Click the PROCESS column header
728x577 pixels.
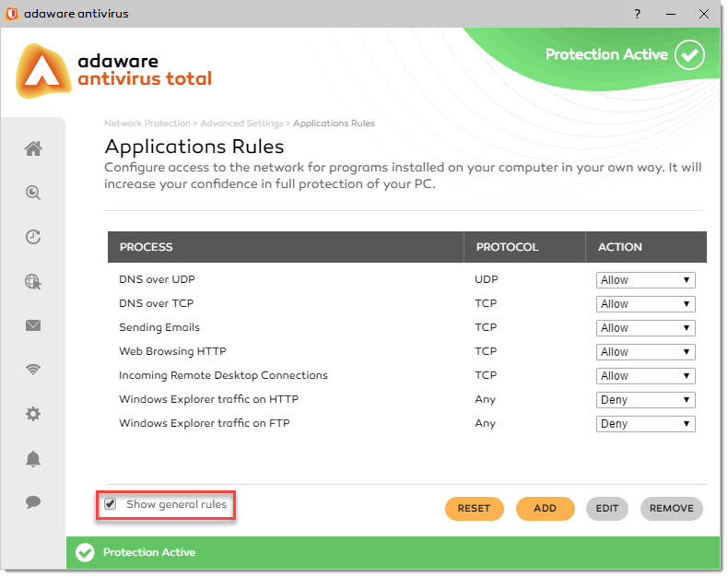286,247
